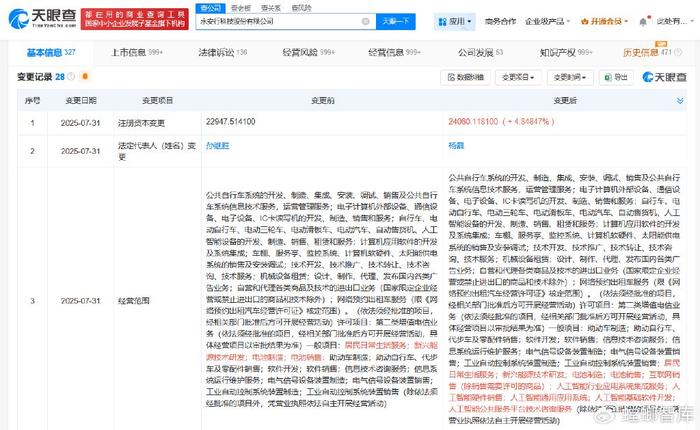Click the 变更后 column header
This screenshot has height=430, width=700.
click(565, 100)
